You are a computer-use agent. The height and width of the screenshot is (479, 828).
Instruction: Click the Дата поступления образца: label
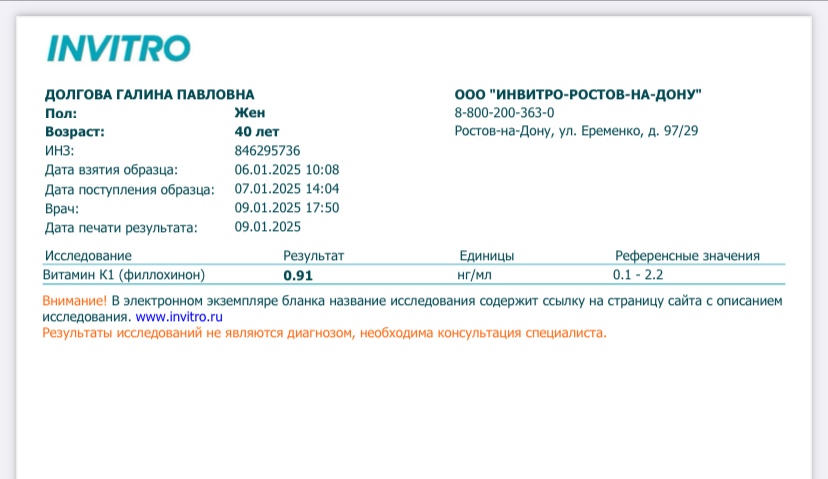click(x=130, y=190)
